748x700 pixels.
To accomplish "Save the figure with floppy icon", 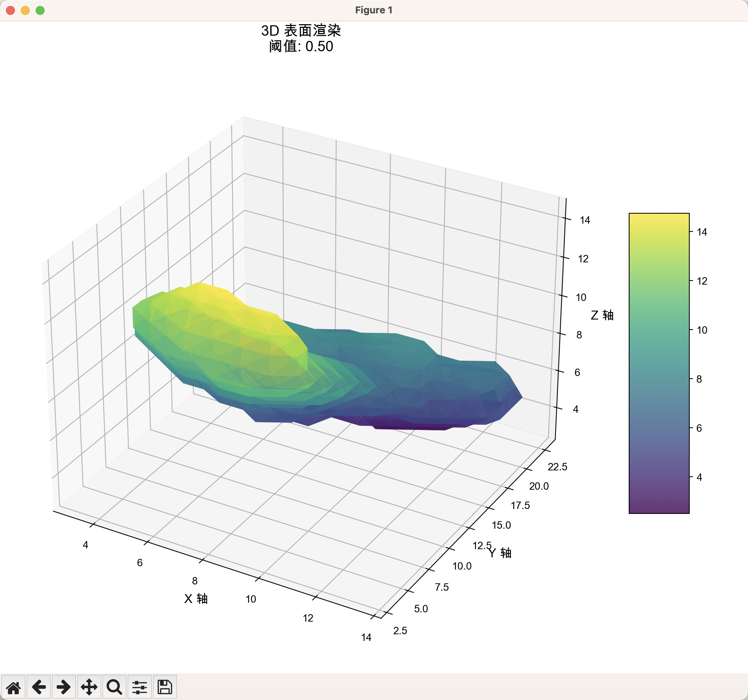I will pos(165,687).
